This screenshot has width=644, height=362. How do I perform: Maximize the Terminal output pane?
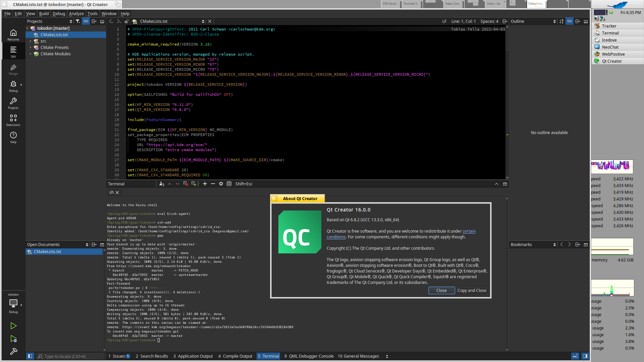click(496, 184)
